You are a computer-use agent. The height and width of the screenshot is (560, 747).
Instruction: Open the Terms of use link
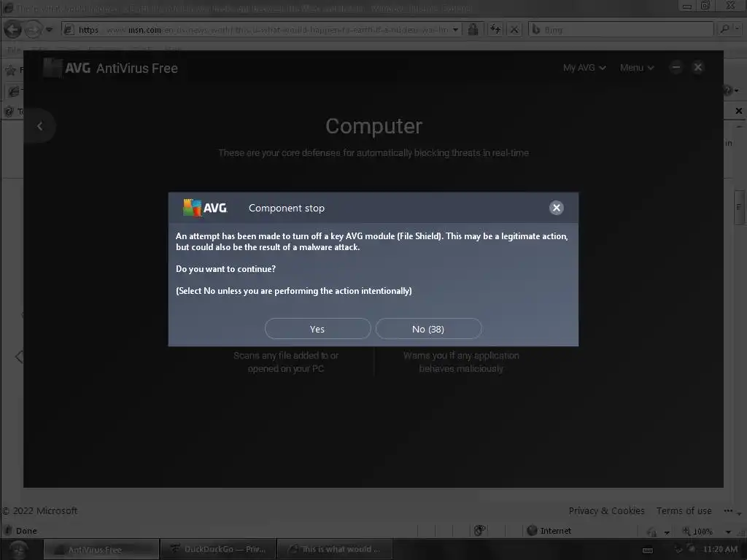(x=684, y=510)
